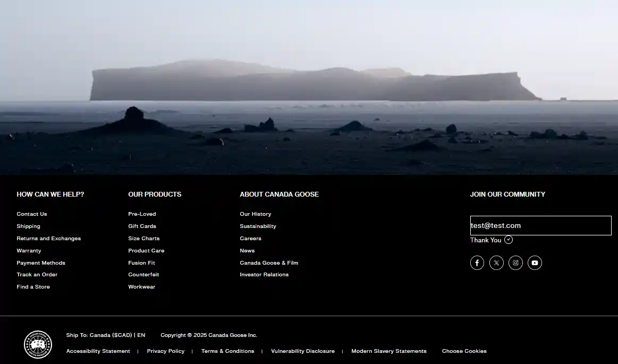Visit the brand's X (Twitter) profile
The image size is (618, 364).
pyautogui.click(x=496, y=263)
